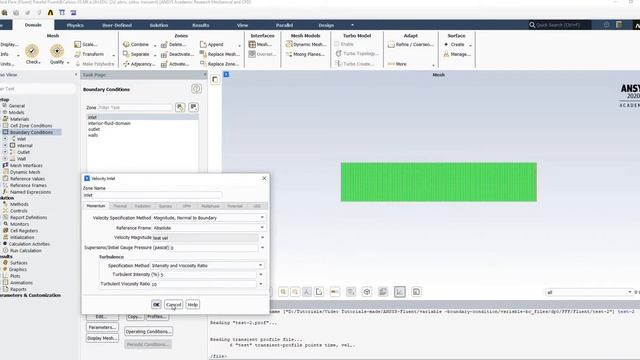Select Run Calculation in the tree

(25, 251)
